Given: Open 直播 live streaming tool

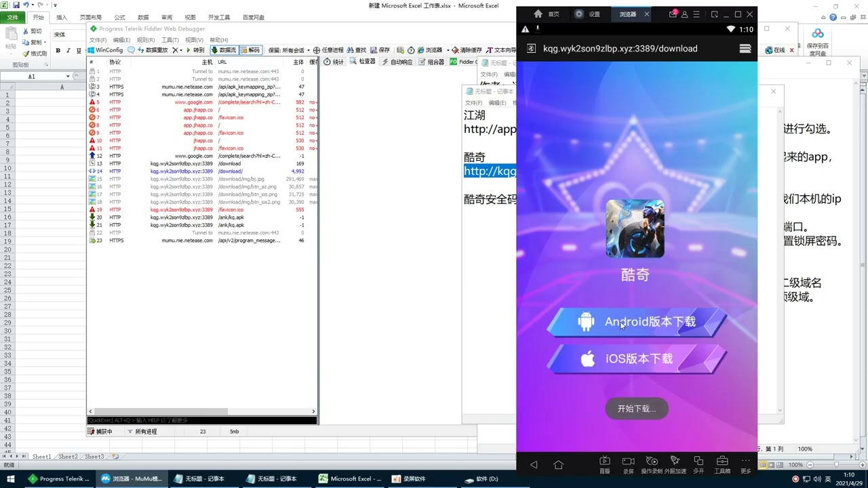Looking at the screenshot, I should 605,465.
